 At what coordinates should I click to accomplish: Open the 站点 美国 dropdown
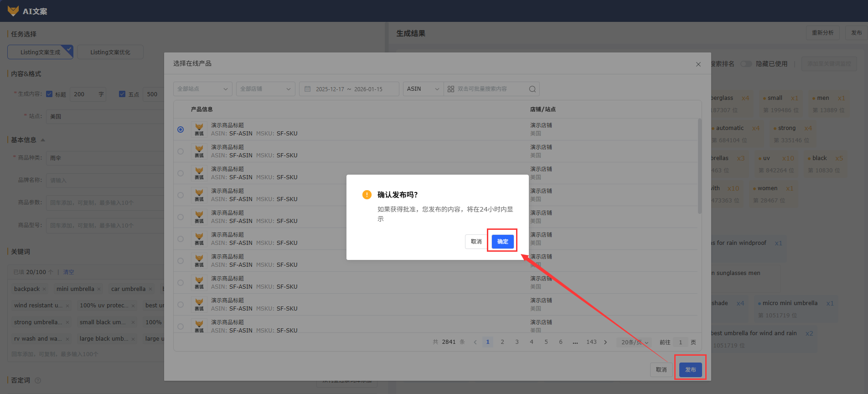[x=105, y=116]
